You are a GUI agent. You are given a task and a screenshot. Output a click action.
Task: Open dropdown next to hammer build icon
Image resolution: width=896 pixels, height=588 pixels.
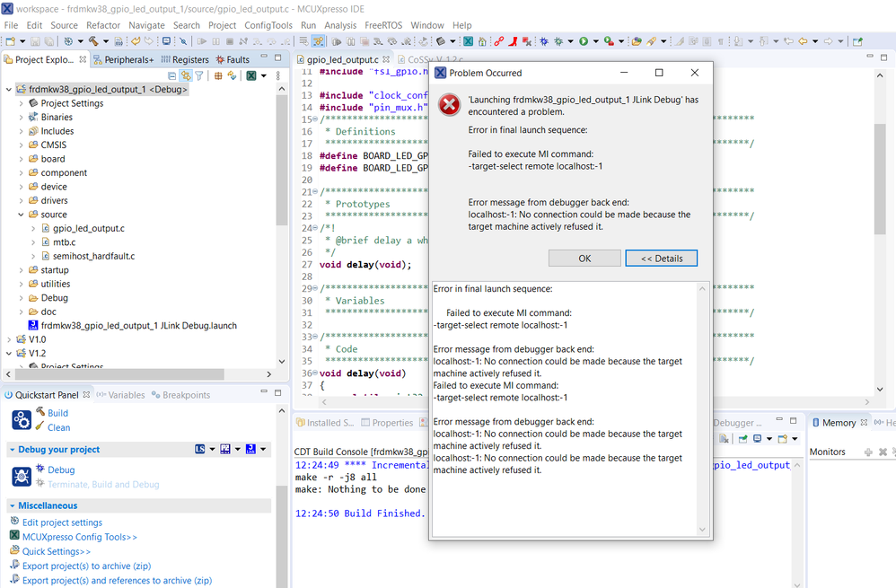coord(106,41)
